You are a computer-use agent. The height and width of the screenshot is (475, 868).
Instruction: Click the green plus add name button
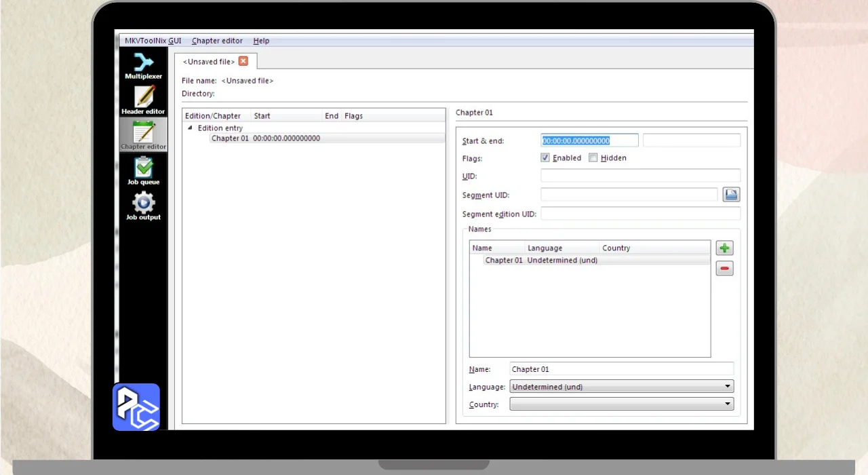(x=724, y=248)
